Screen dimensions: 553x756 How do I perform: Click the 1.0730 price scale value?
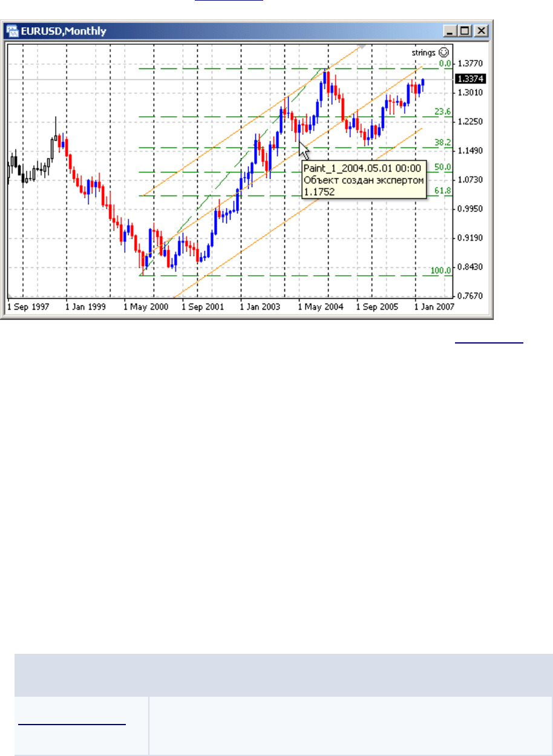pos(471,180)
